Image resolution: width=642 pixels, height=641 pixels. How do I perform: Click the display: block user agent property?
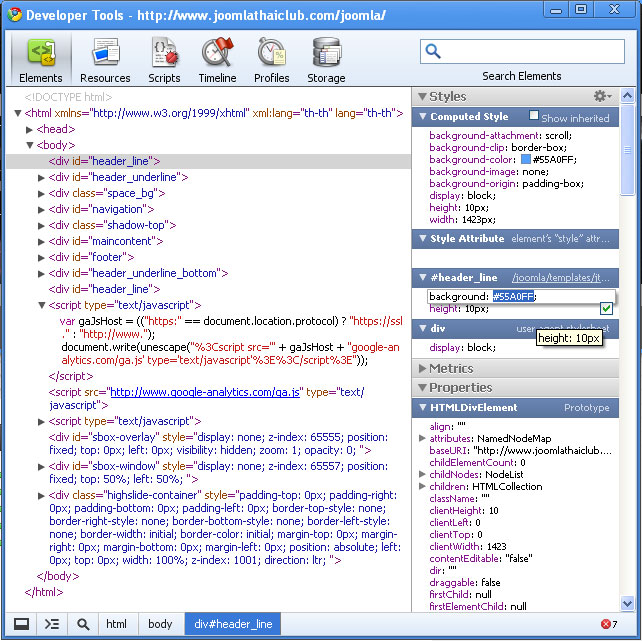[x=462, y=348]
